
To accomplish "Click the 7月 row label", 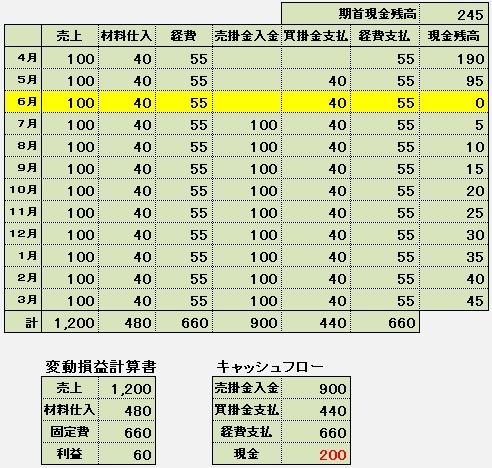I will (x=23, y=124).
